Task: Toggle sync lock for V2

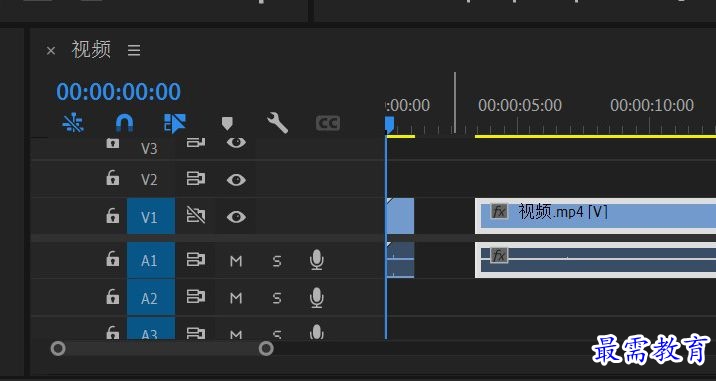Action: [x=195, y=179]
